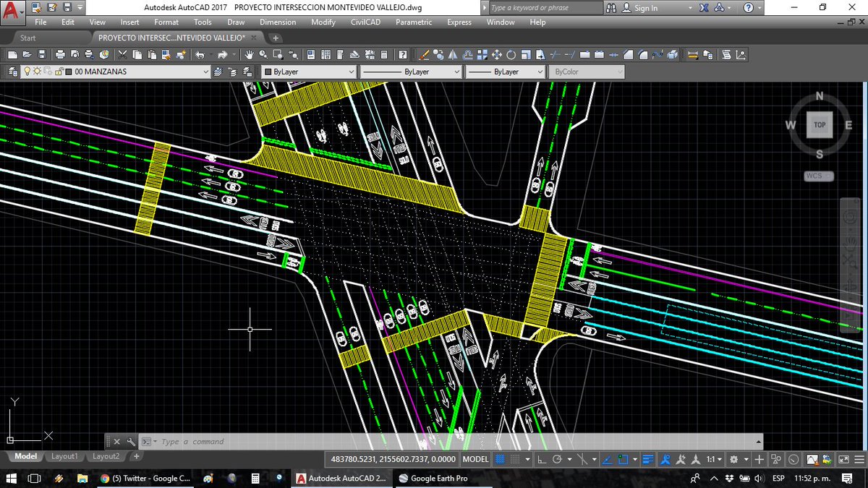Open the Insert menu
868x488 pixels.
click(130, 22)
